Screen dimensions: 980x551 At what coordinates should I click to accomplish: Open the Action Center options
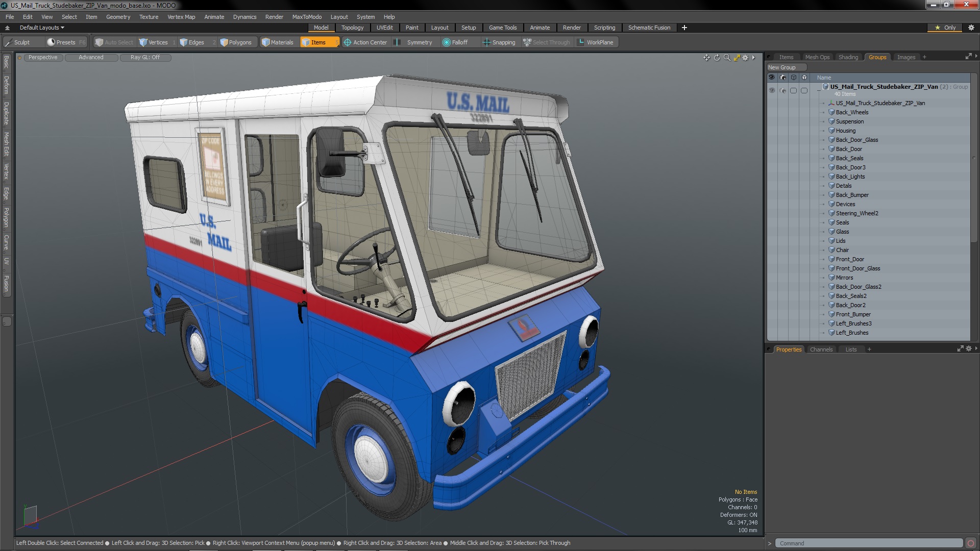(365, 42)
